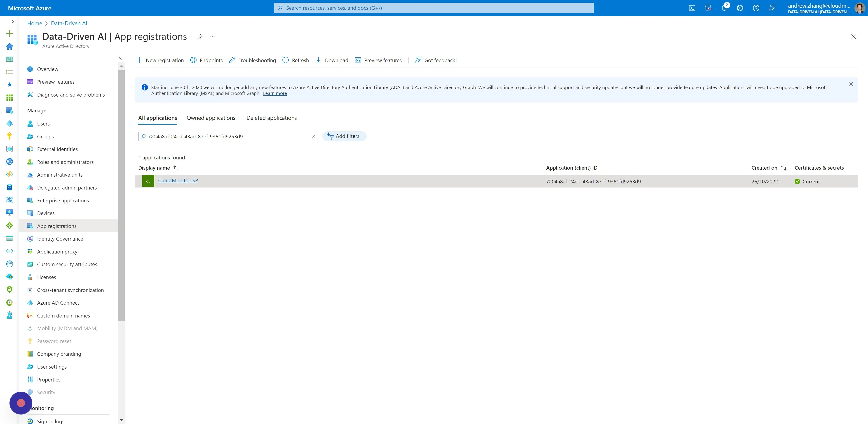Click Add filters button
The height and width of the screenshot is (424, 868).
(x=344, y=136)
